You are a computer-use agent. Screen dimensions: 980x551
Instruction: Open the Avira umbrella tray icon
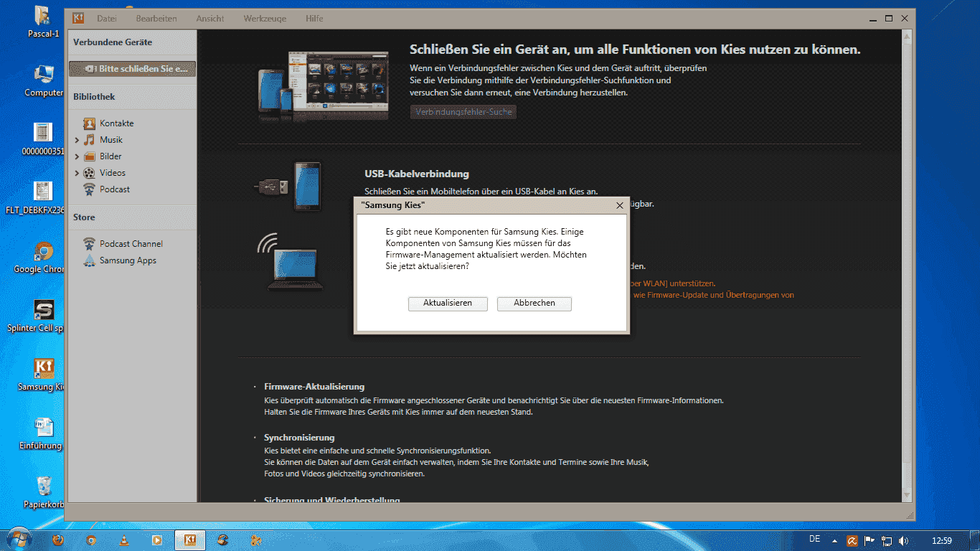click(x=852, y=540)
